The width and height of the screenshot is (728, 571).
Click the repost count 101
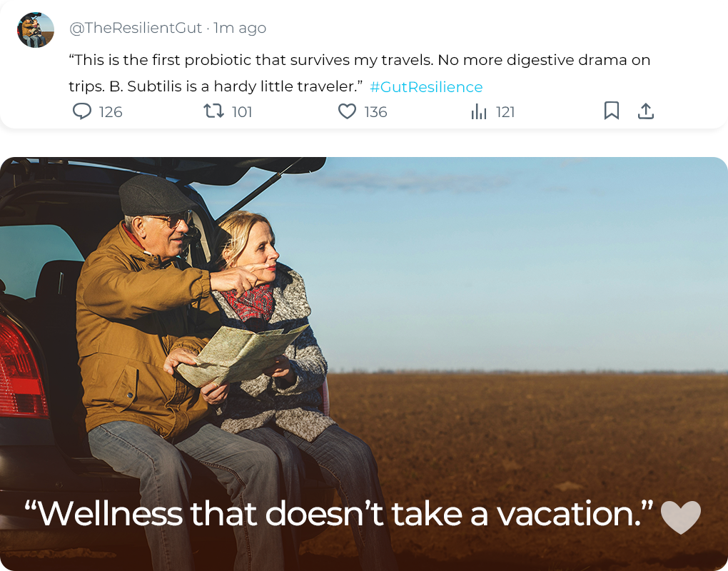pyautogui.click(x=242, y=112)
